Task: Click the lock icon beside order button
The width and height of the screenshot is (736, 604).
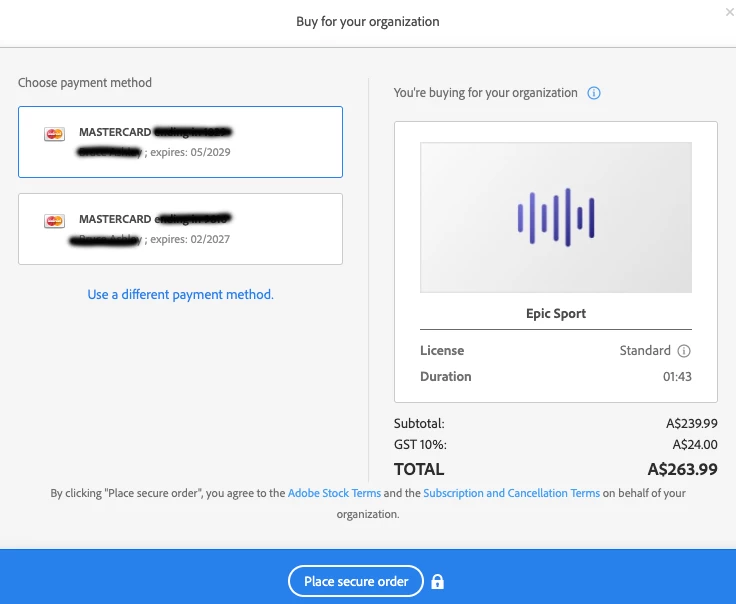Action: tap(437, 581)
